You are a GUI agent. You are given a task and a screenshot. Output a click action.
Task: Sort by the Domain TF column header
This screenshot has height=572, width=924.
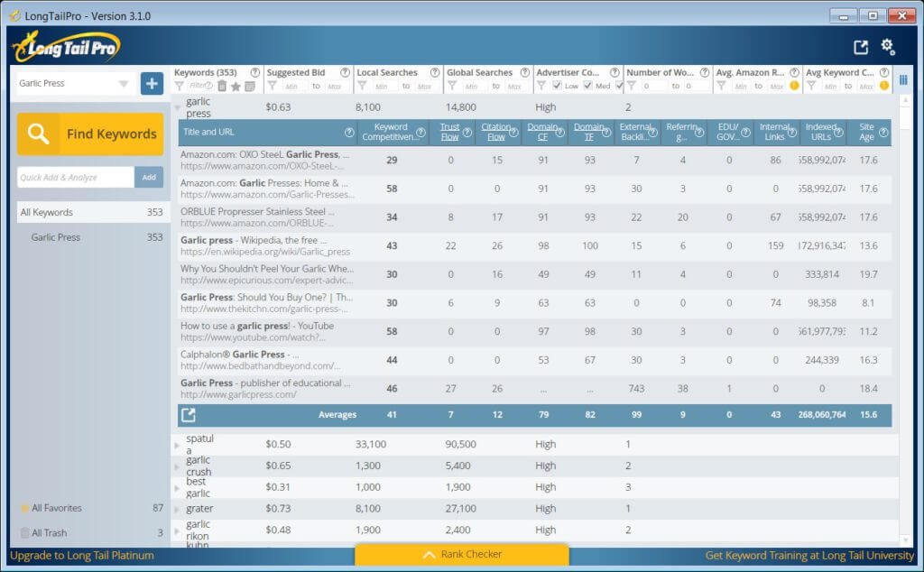pos(589,132)
